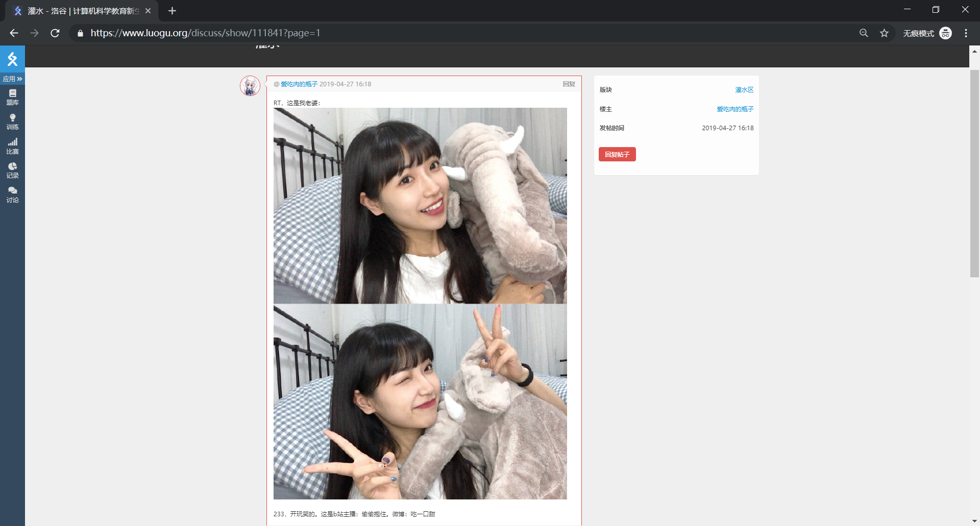Open 爱吃肉的瓶子 link beside 楼主
980x526 pixels.
[735, 109]
